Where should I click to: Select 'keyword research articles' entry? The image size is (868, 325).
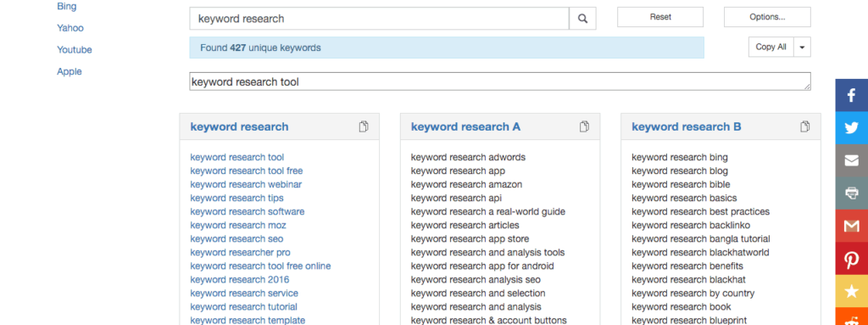465,225
